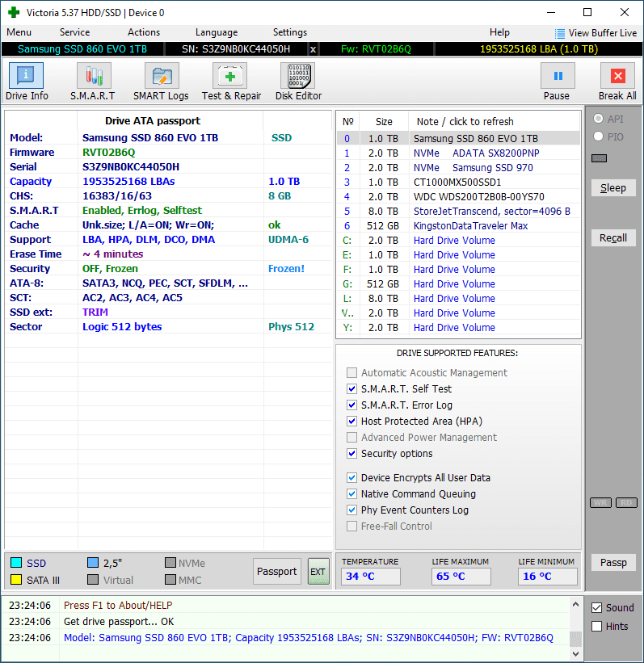Select the API radio button
This screenshot has width=644, height=663.
tap(598, 119)
